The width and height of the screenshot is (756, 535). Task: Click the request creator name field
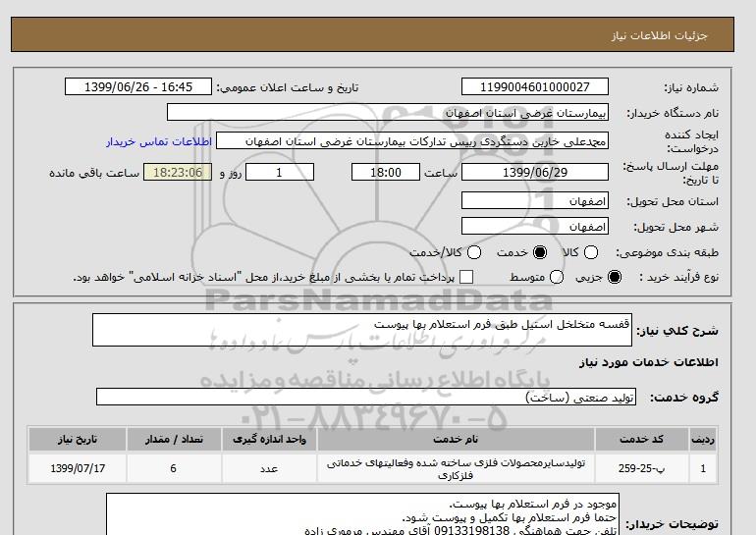pos(412,141)
